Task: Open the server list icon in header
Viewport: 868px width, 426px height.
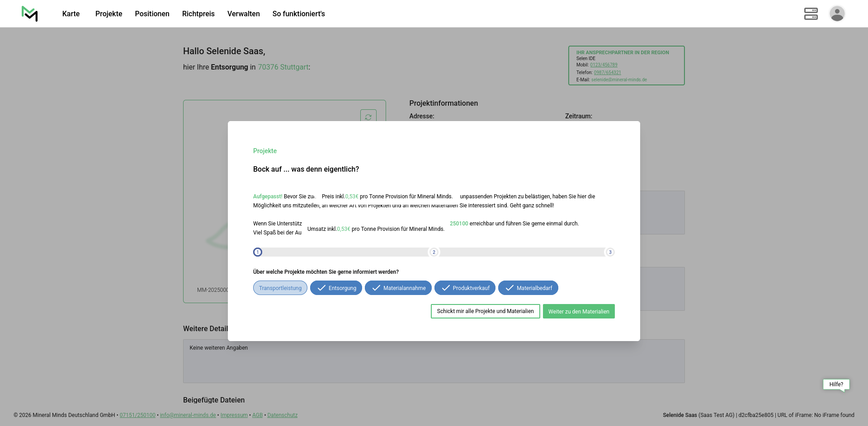Action: (x=811, y=14)
